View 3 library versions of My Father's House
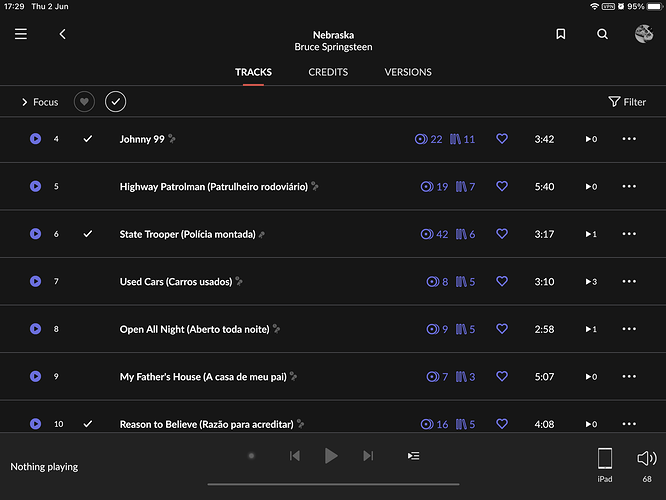Viewport: 666px width, 500px height. coord(465,377)
